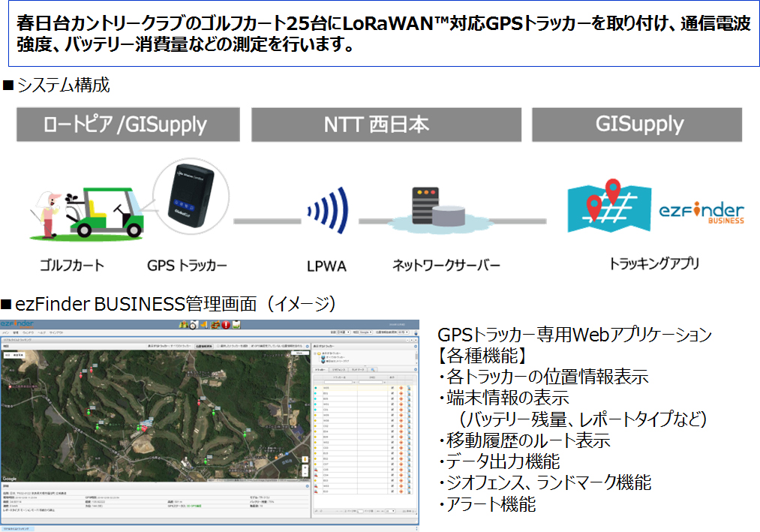Click the network server icon

(x=439, y=209)
